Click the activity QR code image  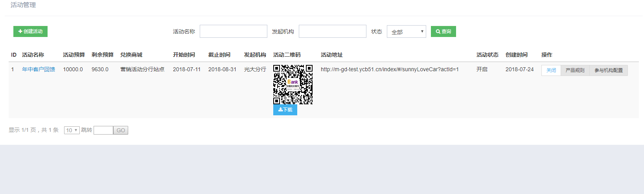tap(293, 85)
